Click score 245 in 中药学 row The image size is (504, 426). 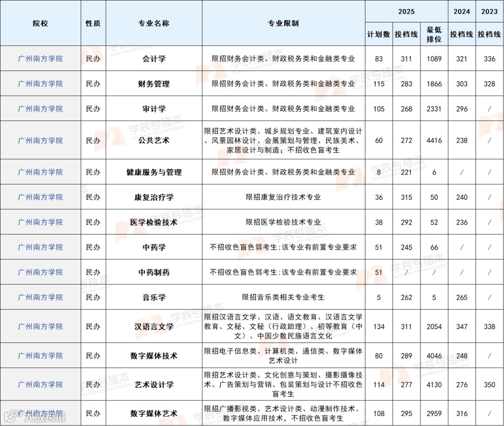click(406, 248)
